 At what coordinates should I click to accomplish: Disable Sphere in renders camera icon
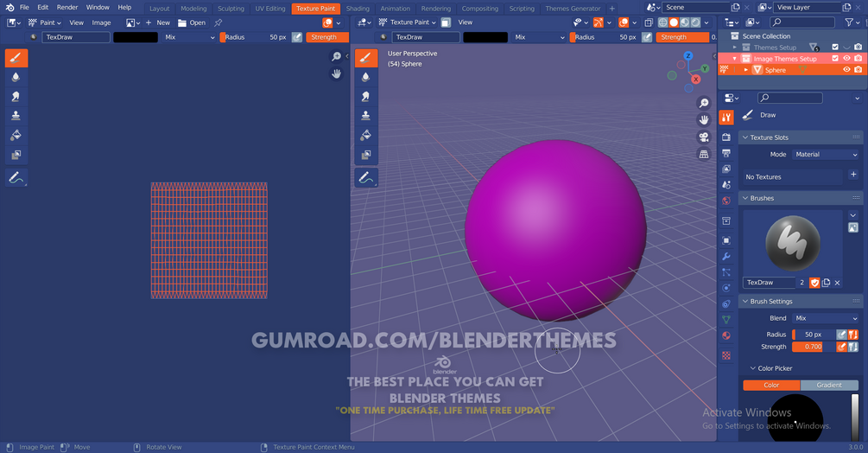click(858, 70)
